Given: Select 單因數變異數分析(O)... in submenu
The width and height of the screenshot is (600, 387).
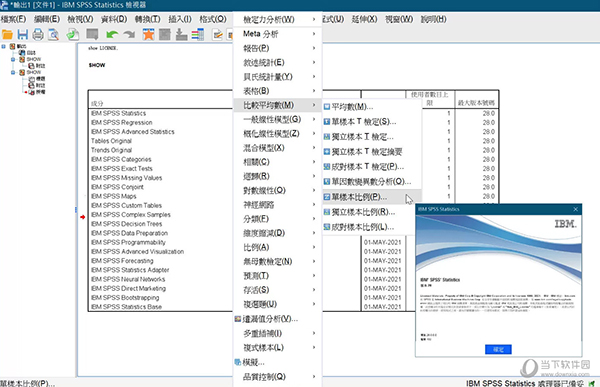Looking at the screenshot, I should [x=372, y=182].
